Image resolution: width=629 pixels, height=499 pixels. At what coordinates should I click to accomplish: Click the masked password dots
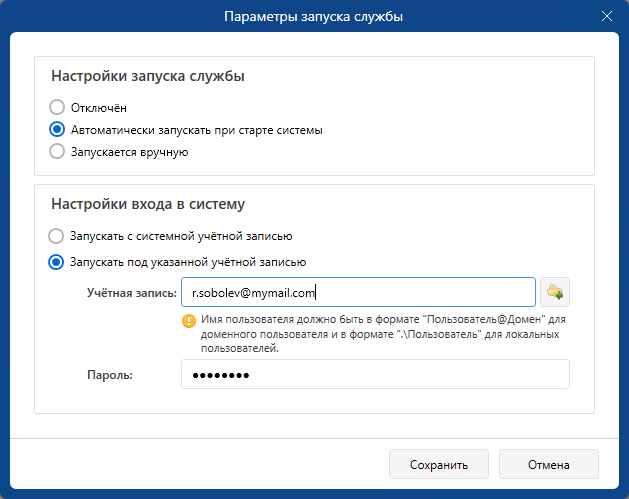click(x=221, y=375)
